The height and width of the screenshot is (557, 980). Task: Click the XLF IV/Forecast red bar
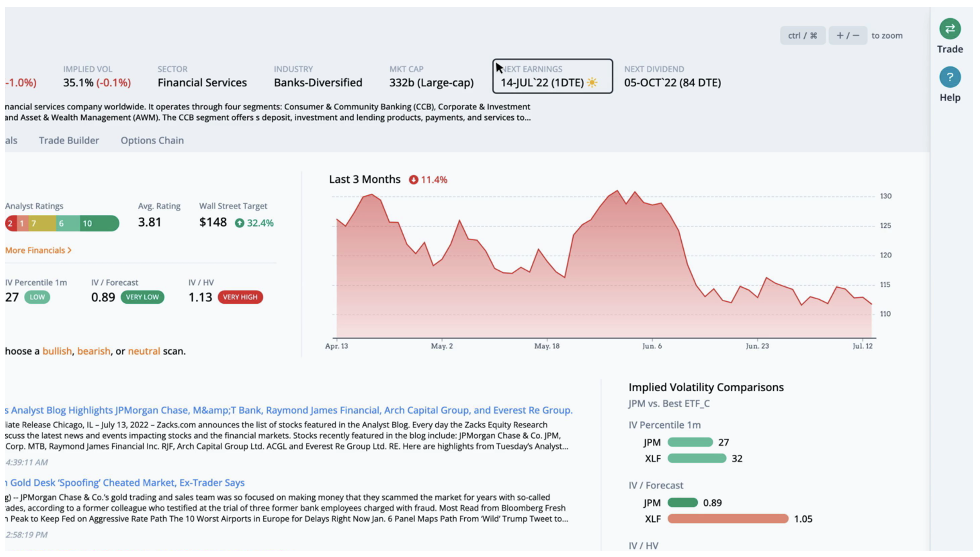(x=727, y=519)
